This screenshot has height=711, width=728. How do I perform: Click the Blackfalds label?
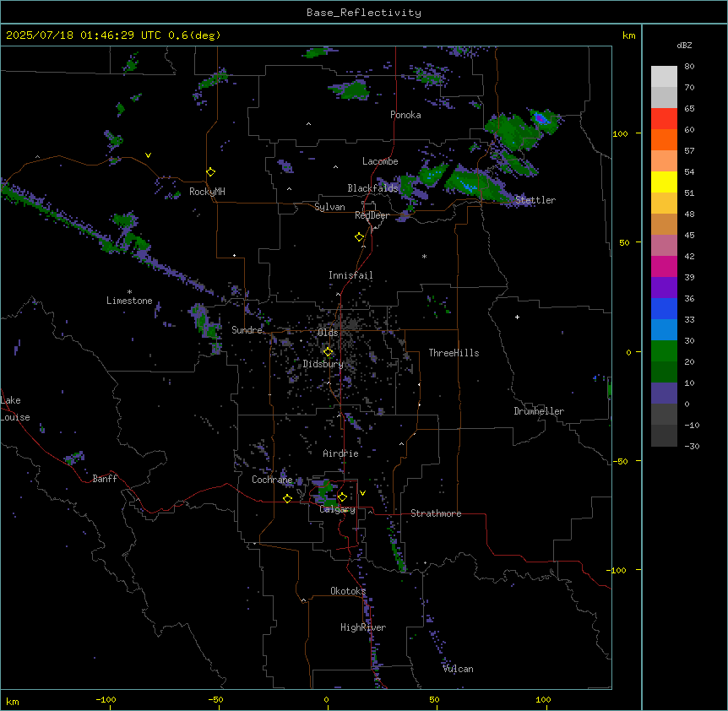point(372,188)
